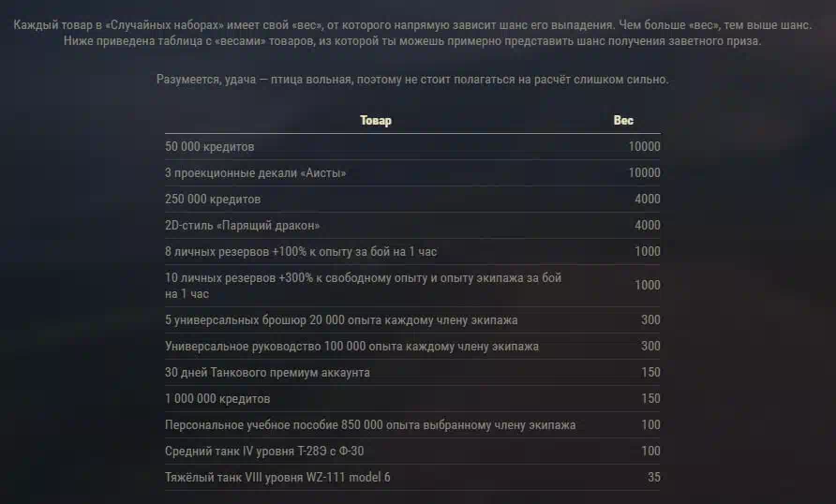Select the «250 000 кредитов» row
Viewport: 836px width, 504px height.
coord(412,199)
